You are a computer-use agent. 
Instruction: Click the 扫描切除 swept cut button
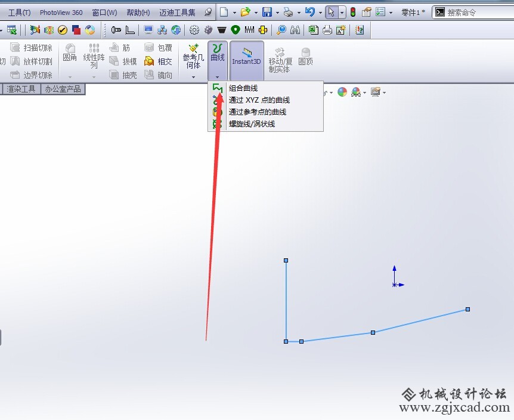point(31,48)
